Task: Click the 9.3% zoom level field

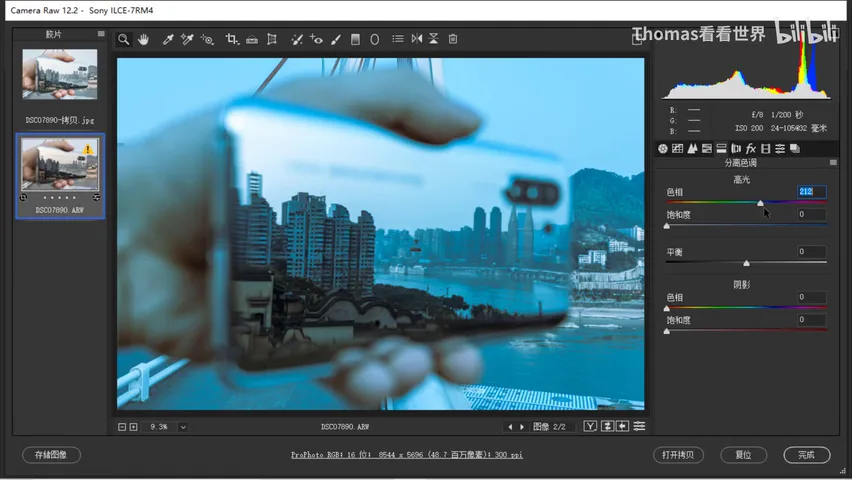Action: coord(159,427)
